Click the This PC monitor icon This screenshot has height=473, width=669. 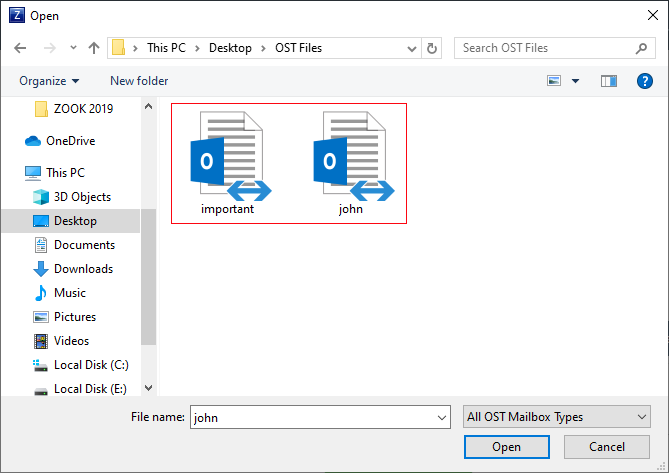(x=33, y=173)
